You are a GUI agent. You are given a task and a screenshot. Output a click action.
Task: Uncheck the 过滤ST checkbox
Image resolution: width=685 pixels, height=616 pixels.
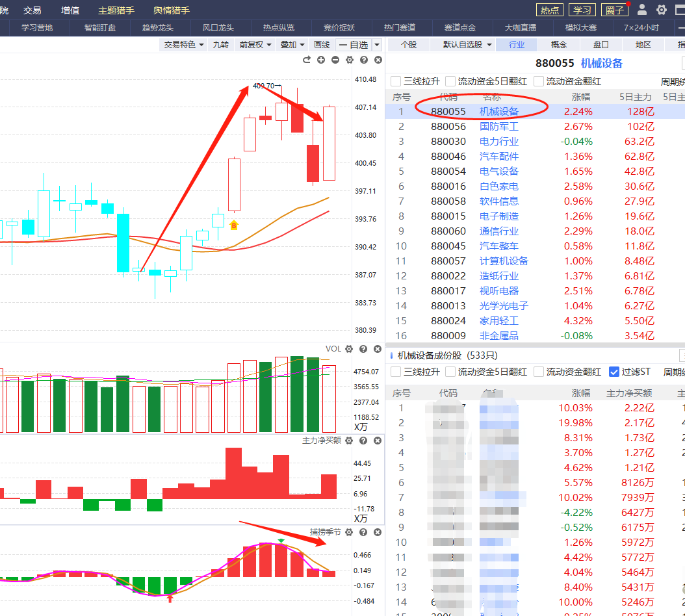click(614, 372)
